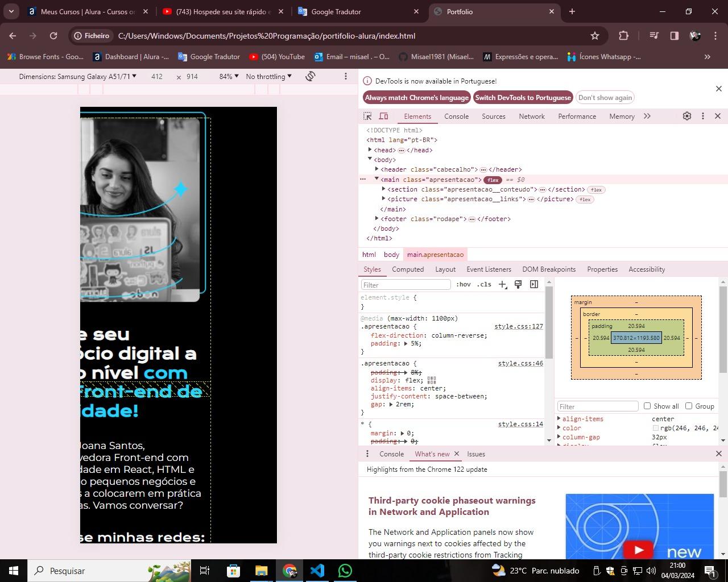Open the drawer three-dot menu
Screen dimensions: 728x582
pos(367,454)
